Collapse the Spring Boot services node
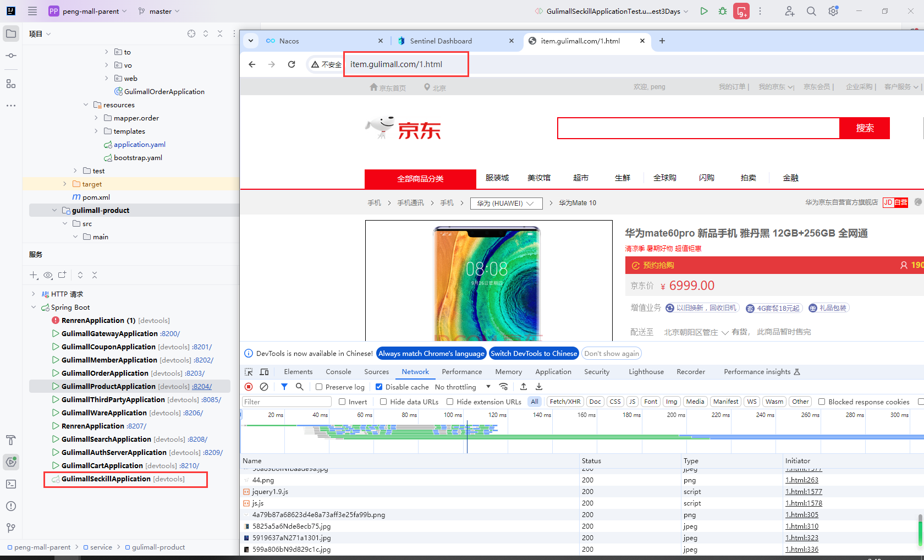This screenshot has height=560, width=924. (x=34, y=307)
